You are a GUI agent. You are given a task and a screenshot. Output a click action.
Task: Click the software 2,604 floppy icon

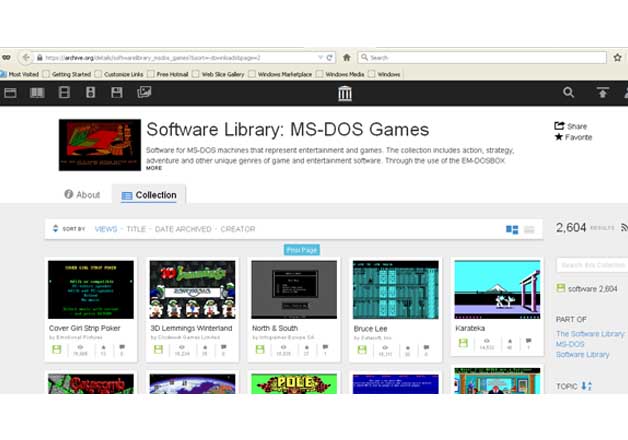(561, 288)
